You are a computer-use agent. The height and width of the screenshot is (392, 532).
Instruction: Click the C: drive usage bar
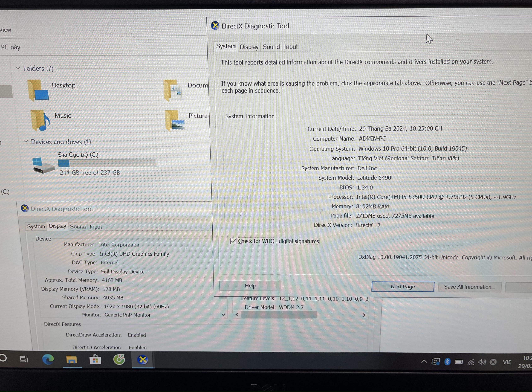[x=107, y=163]
